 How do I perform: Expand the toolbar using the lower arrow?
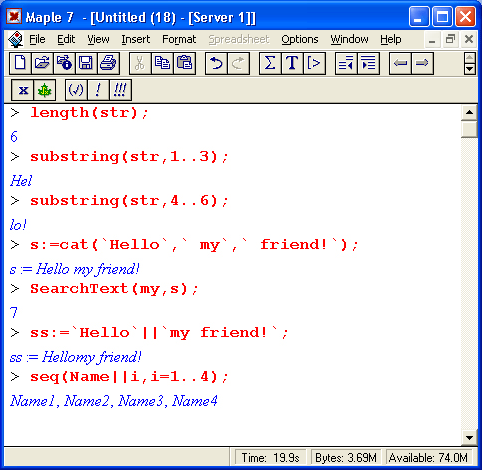click(470, 69)
